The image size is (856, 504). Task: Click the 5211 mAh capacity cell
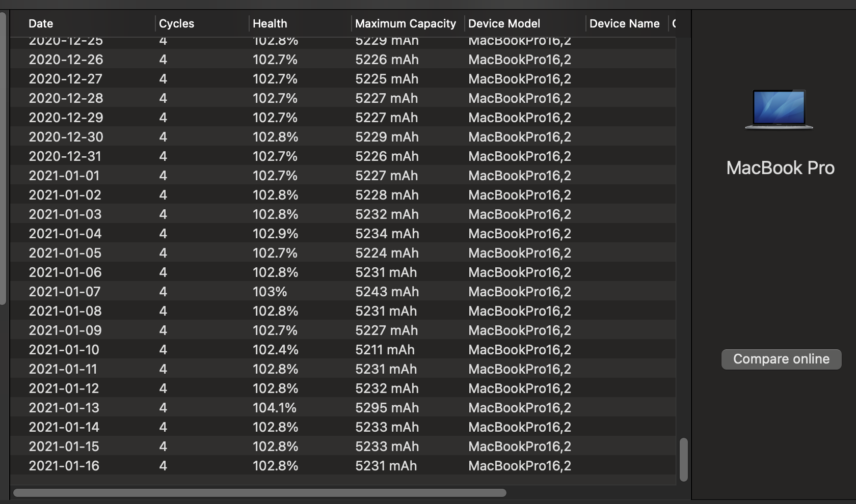[385, 350]
